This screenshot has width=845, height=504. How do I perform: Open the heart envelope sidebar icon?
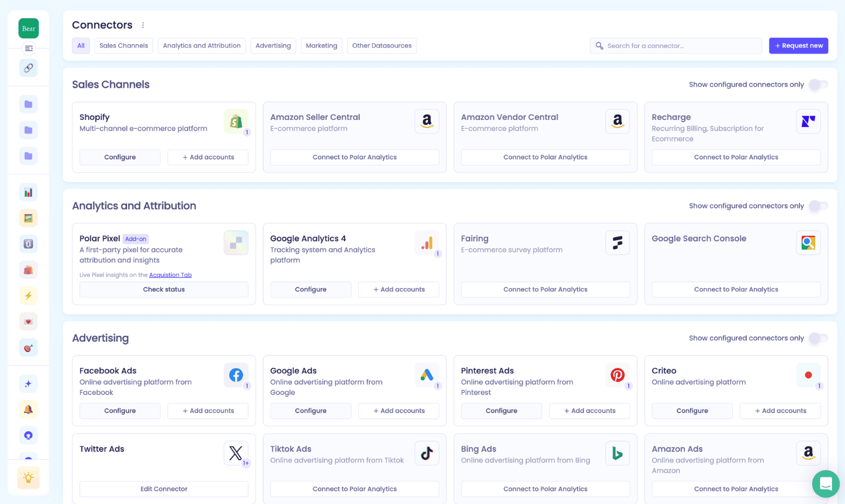point(29,321)
